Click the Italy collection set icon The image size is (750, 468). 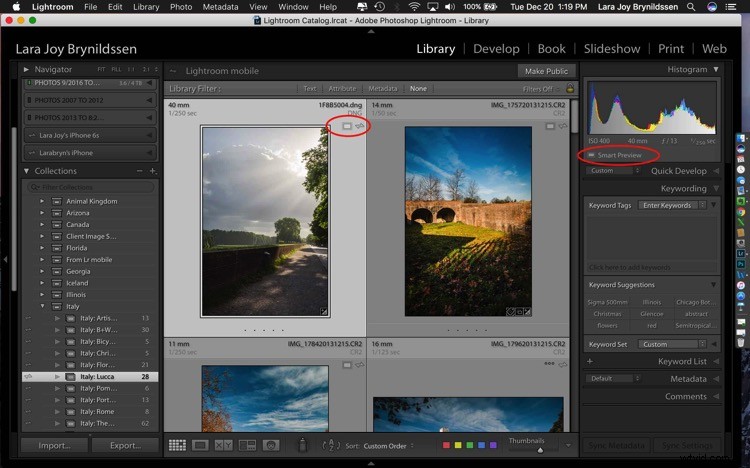click(x=57, y=306)
